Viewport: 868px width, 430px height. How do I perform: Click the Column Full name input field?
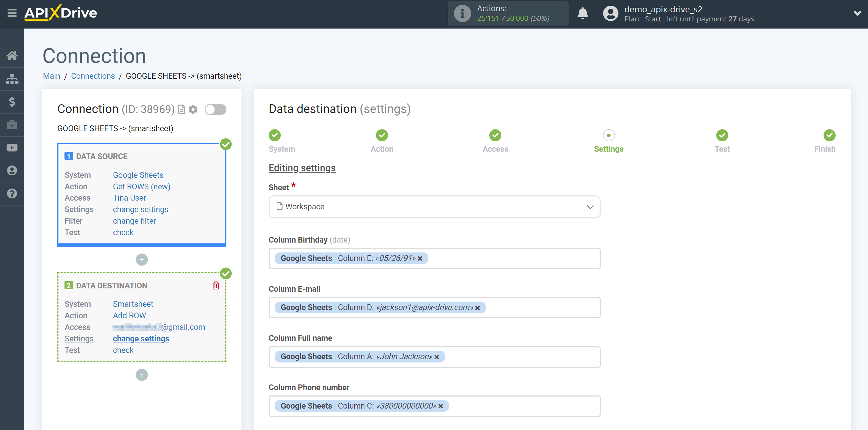click(x=434, y=357)
